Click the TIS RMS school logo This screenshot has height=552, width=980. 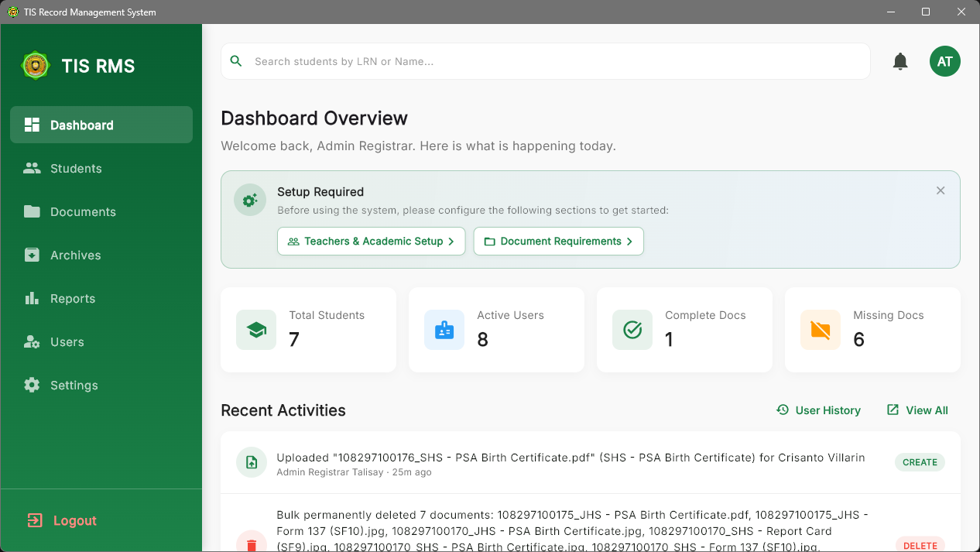(35, 66)
